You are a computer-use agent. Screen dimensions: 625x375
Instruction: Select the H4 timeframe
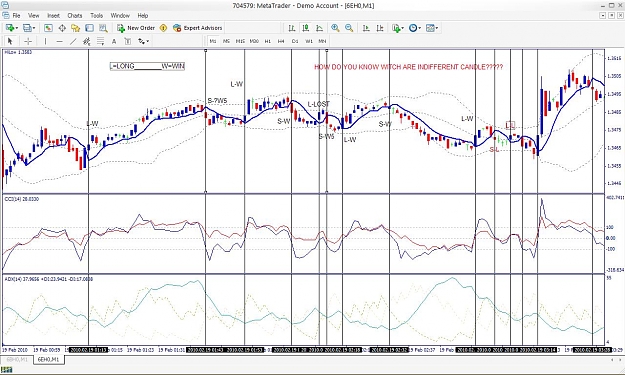pyautogui.click(x=281, y=41)
